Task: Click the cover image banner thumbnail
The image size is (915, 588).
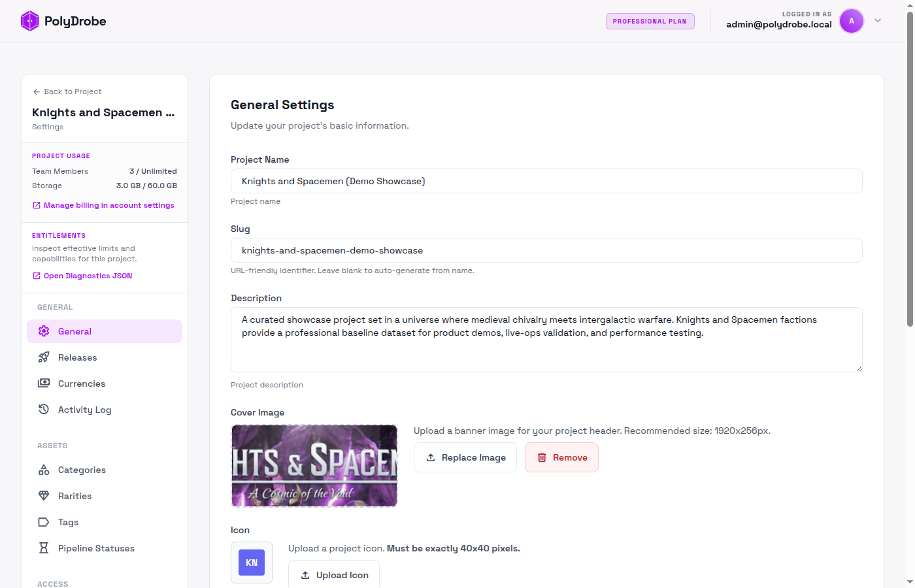Action: (314, 466)
